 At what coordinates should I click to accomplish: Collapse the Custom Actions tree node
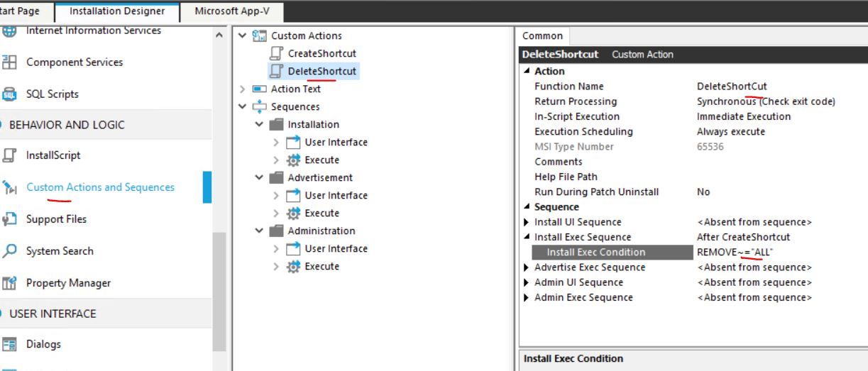point(243,35)
